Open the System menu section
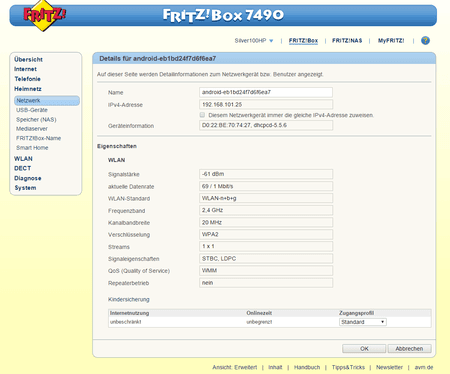This screenshot has height=374, width=450. 25,188
